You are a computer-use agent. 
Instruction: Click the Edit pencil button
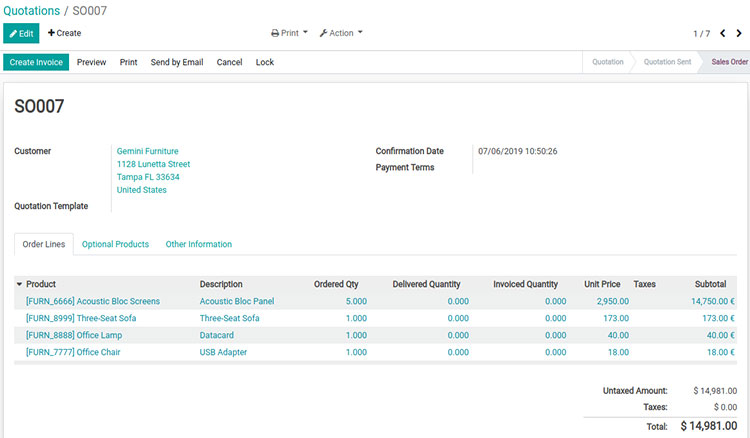click(21, 33)
